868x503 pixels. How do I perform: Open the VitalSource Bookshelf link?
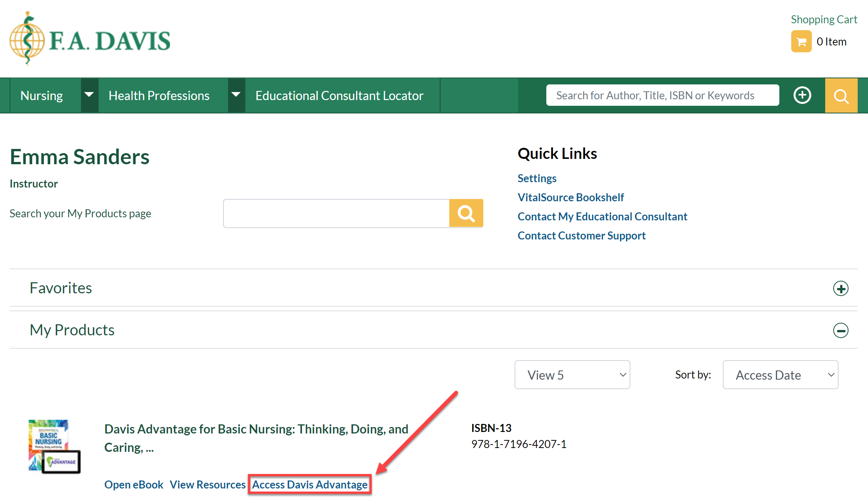pos(570,197)
